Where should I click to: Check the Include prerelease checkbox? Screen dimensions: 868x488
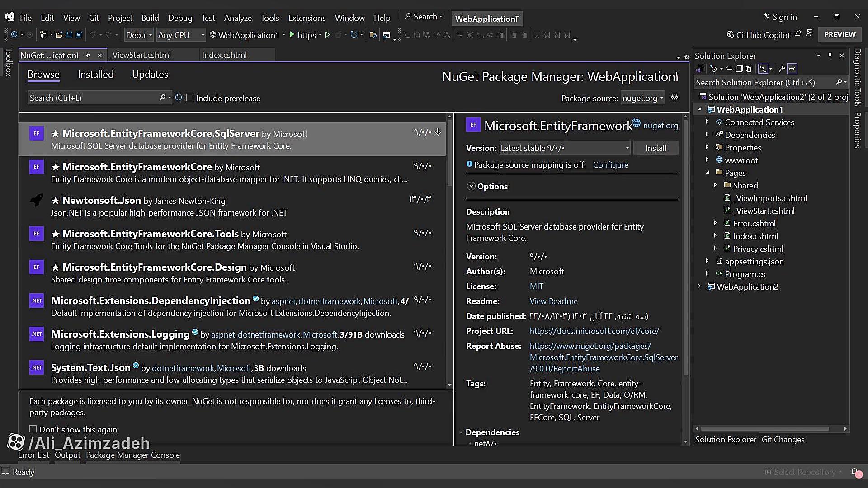[x=190, y=98]
